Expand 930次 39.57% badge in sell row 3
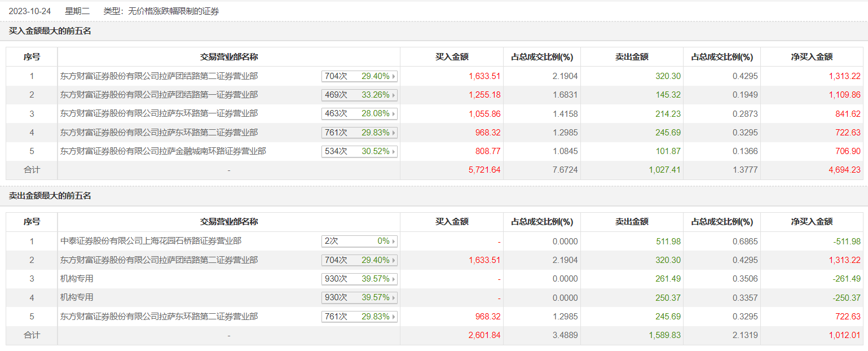 [359, 279]
